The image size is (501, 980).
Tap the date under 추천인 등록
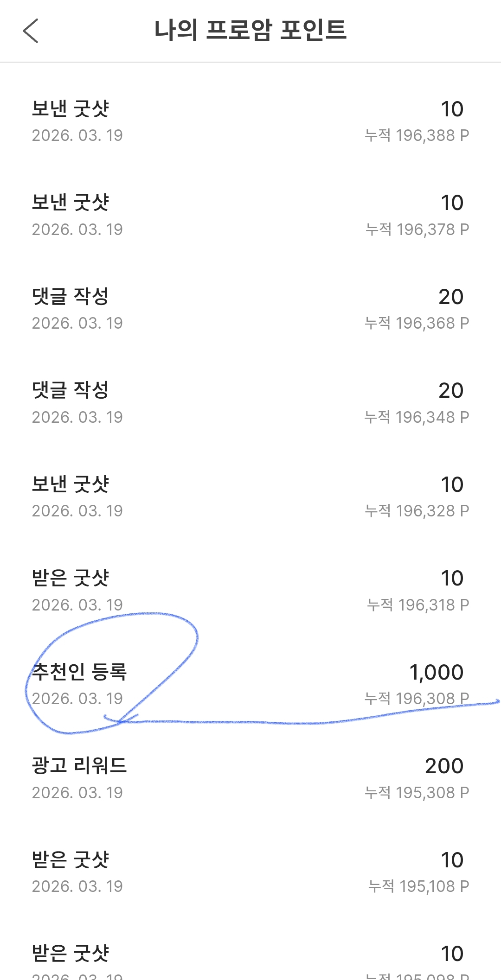(77, 699)
